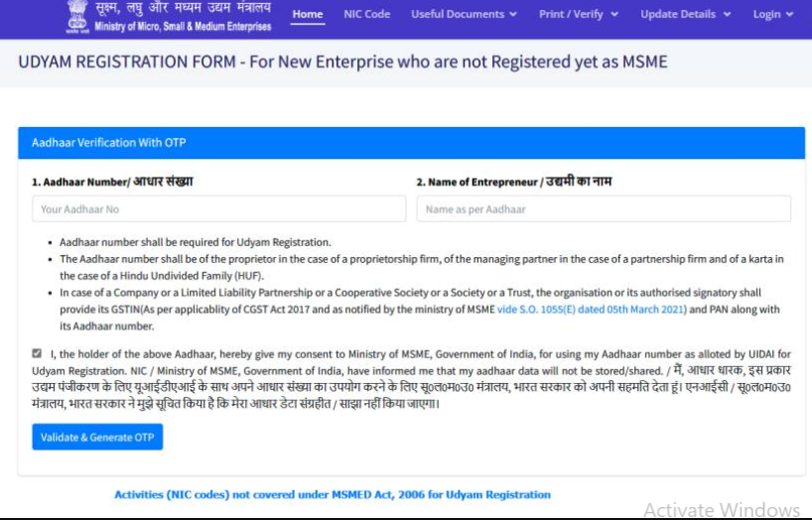Viewport: 812px width, 520px height.
Task: Click the consent declaration text paragraph
Action: [417, 379]
